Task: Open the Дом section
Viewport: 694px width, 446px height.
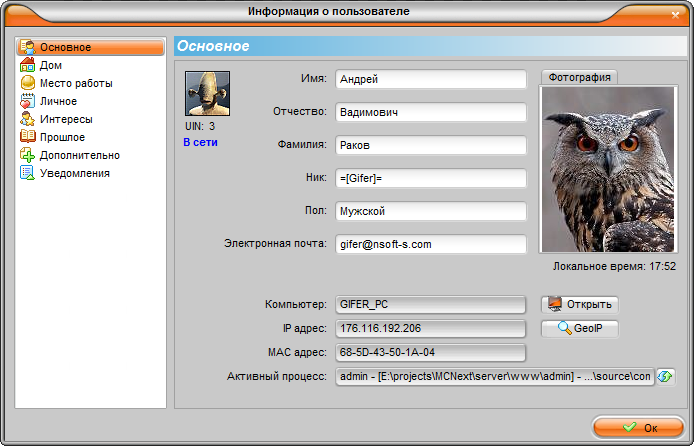Action: (x=51, y=65)
